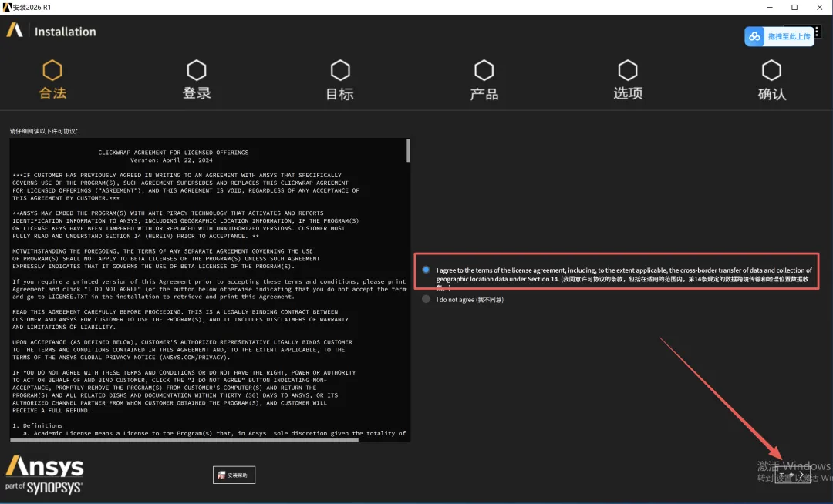The image size is (833, 504).
Task: Click the '1. Definitions' line in license
Action: 37,425
